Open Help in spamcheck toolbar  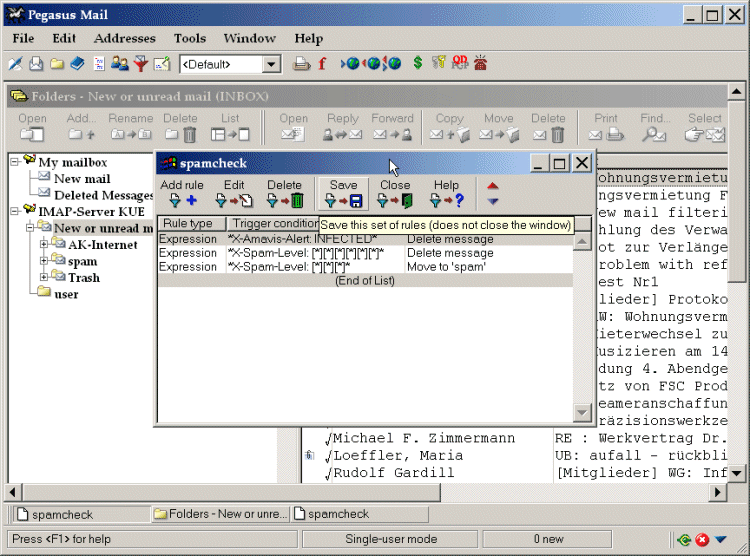click(x=446, y=193)
